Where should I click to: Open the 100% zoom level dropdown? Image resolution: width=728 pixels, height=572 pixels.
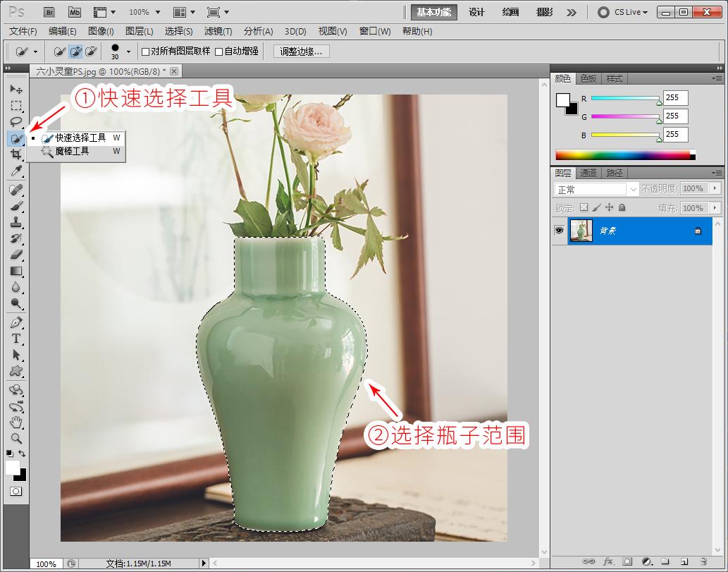pyautogui.click(x=158, y=13)
